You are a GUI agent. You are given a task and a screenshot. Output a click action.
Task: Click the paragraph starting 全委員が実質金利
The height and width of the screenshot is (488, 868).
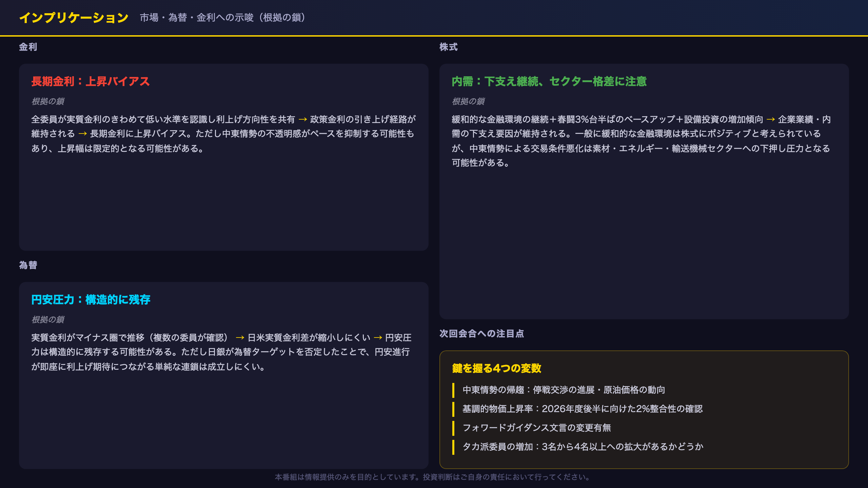(x=224, y=134)
